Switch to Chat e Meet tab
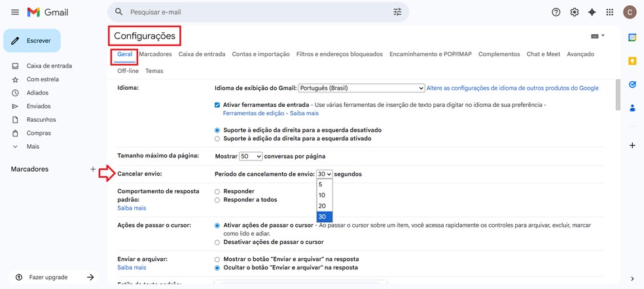Screen dimensions: 644x289 (x=543, y=54)
